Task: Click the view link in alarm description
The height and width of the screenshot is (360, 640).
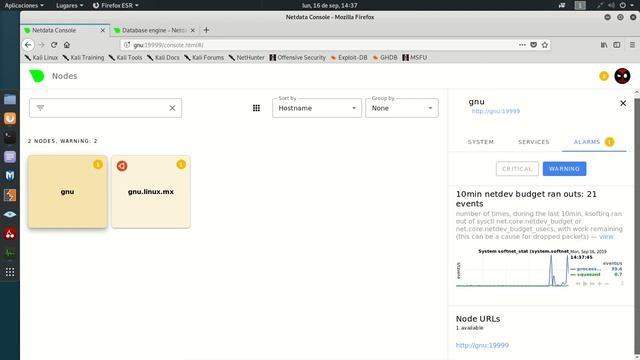Action: coord(606,237)
